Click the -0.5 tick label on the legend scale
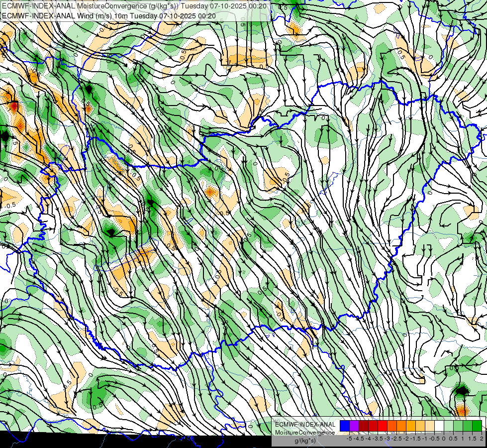This screenshot has height=448, width=487. pyautogui.click(x=434, y=439)
